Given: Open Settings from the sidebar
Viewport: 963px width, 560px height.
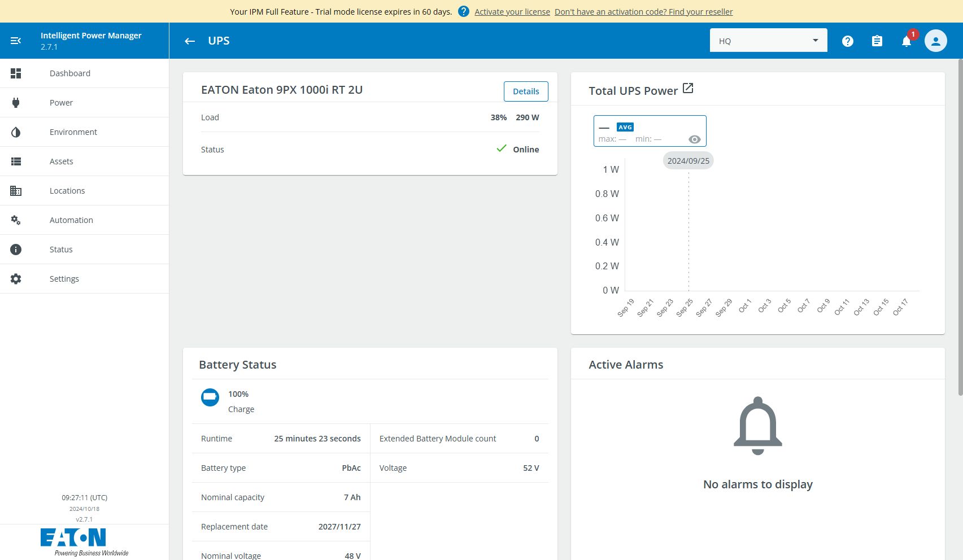Looking at the screenshot, I should (x=64, y=279).
